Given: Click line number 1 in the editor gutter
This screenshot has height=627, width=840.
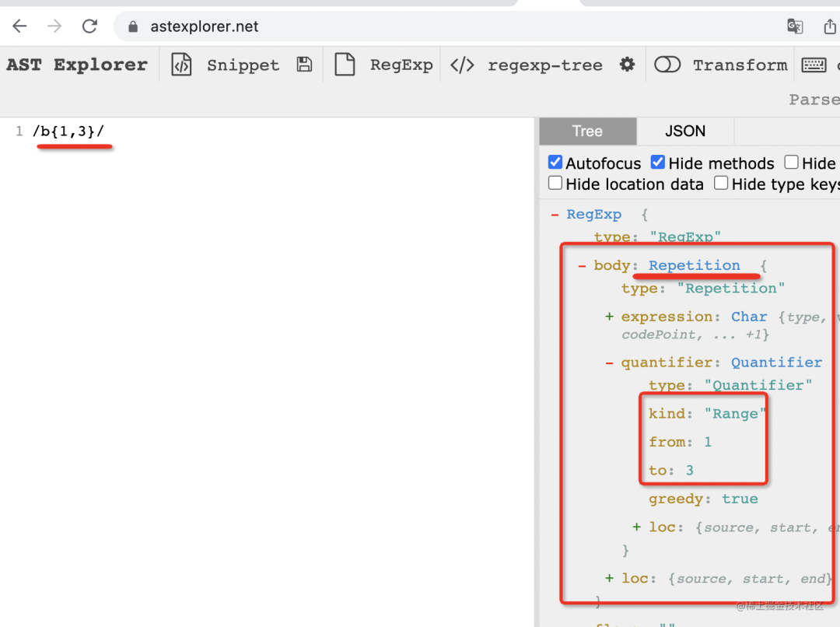Looking at the screenshot, I should [19, 131].
